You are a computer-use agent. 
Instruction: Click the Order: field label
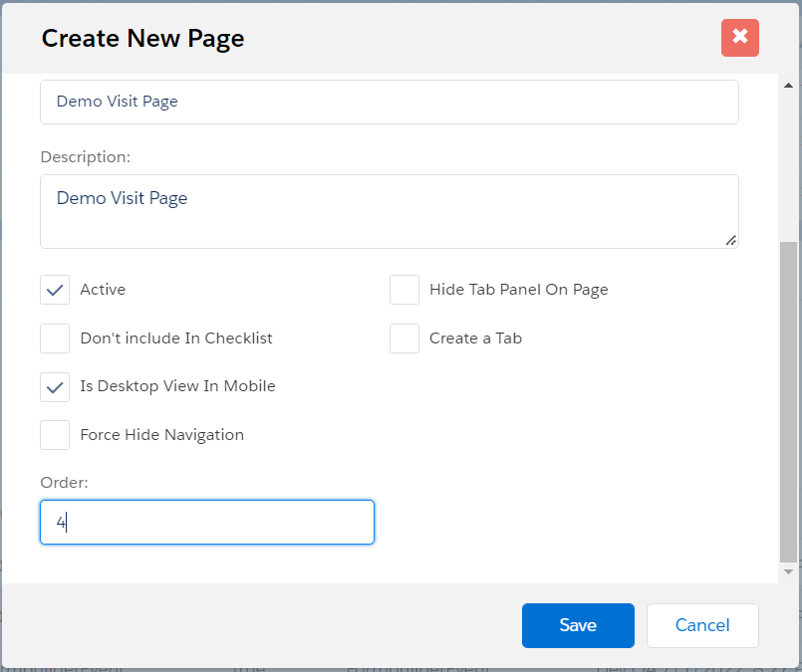pos(64,482)
